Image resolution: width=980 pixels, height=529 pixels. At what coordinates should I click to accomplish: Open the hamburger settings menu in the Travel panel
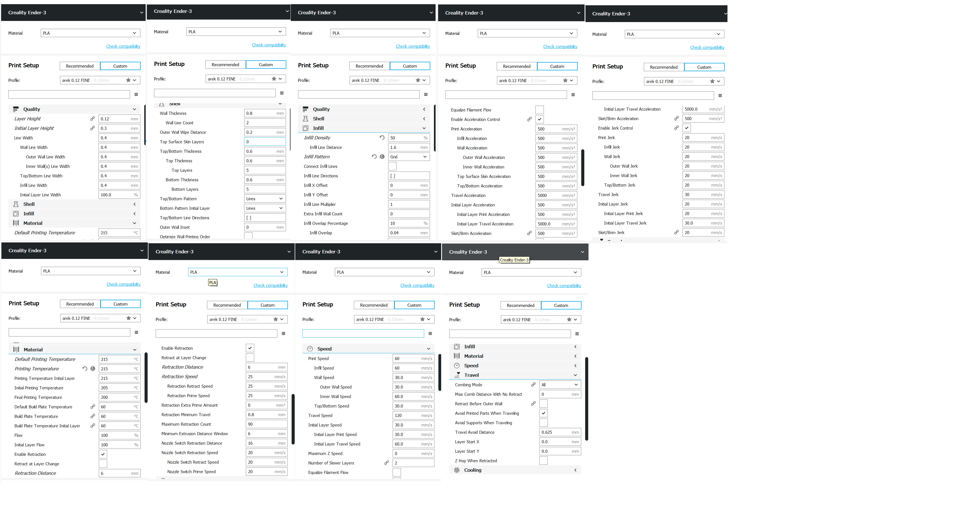pos(577,334)
